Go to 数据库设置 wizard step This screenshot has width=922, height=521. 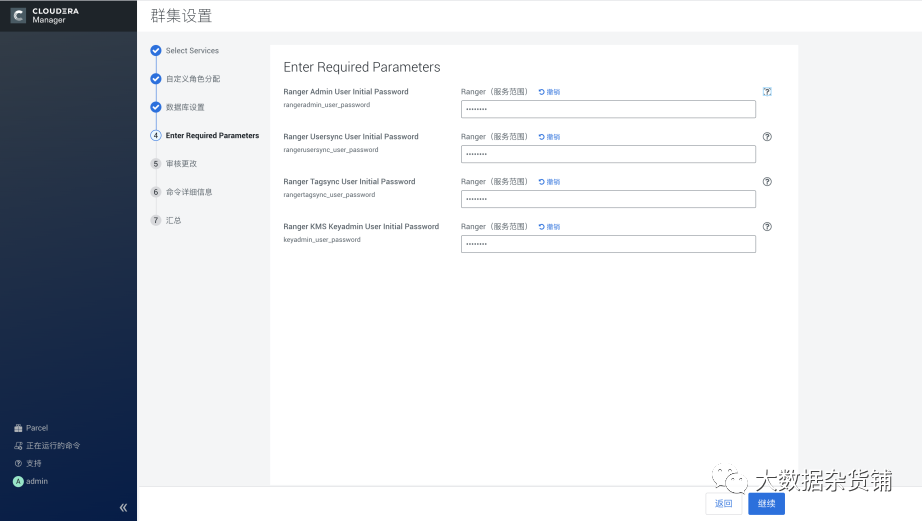pos(185,107)
